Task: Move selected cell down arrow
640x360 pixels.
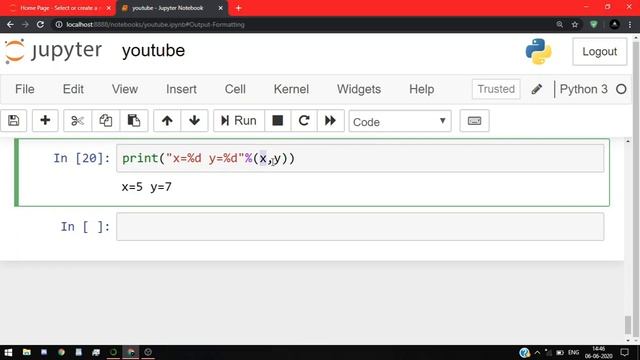Action: pos(194,121)
